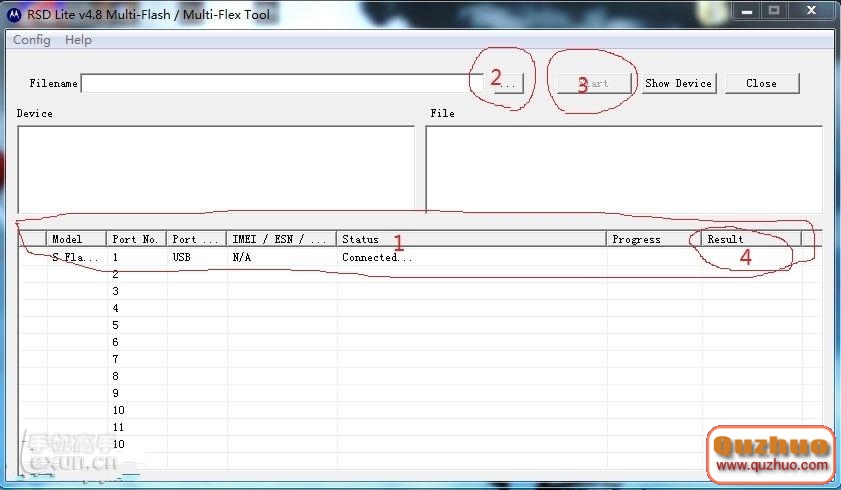The height and width of the screenshot is (490, 841).
Task: Select port number 4 row
Action: tap(420, 308)
